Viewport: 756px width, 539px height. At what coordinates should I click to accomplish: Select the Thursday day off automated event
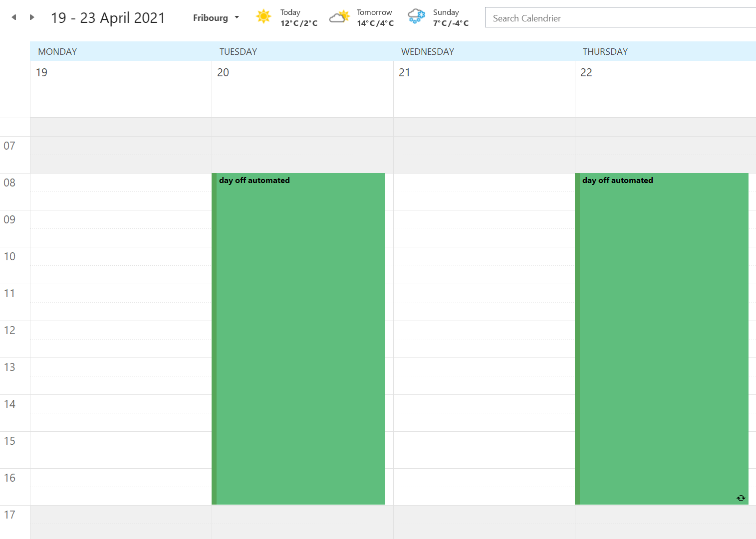coord(663,339)
